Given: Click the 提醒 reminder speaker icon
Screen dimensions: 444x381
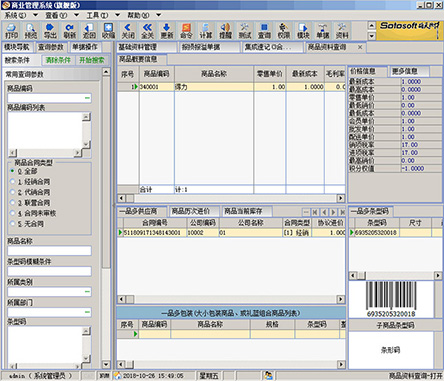Looking at the screenshot, I should (225, 31).
